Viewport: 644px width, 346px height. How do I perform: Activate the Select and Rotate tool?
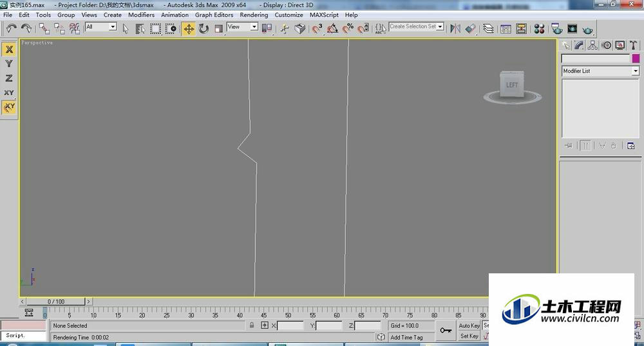(204, 28)
